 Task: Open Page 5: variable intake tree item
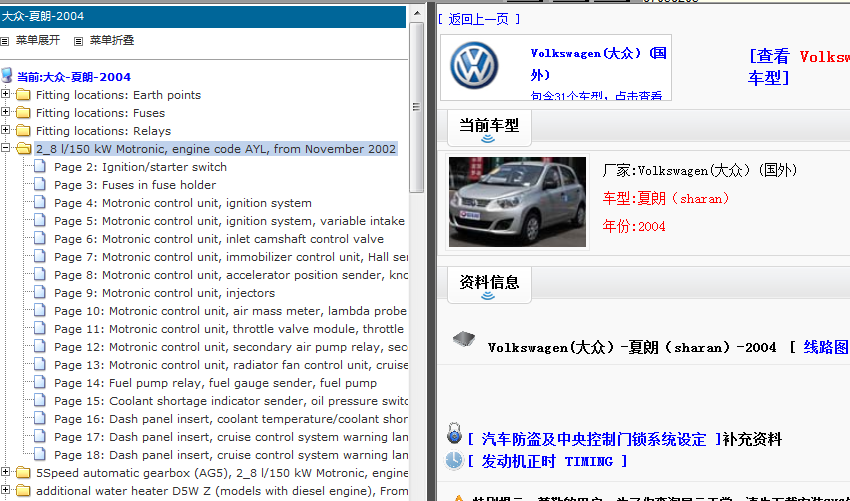(229, 221)
